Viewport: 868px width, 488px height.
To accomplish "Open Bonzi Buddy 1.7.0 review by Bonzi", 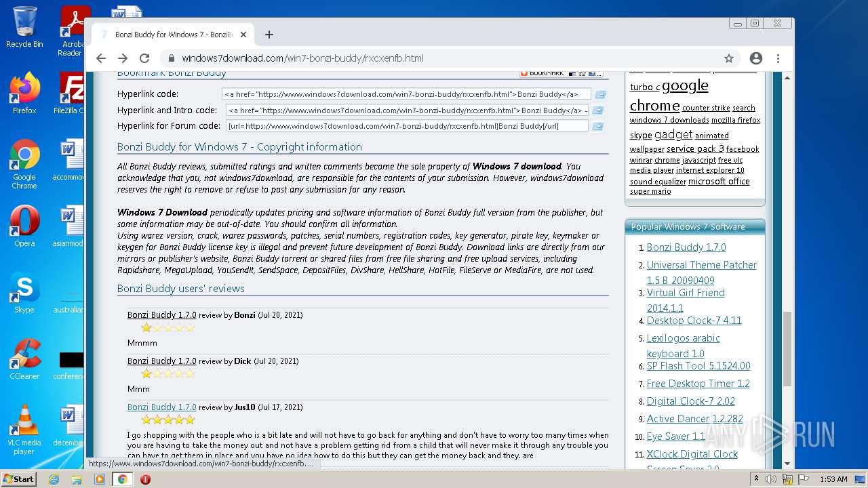I will [161, 315].
